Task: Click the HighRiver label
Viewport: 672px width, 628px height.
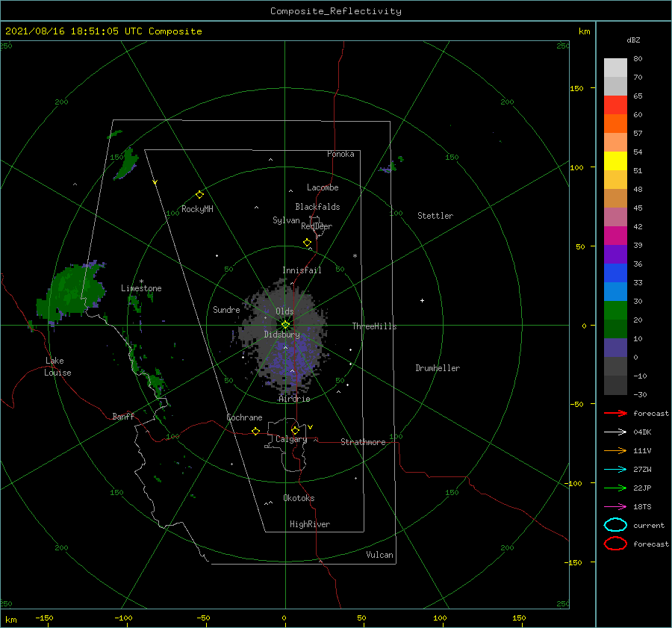Action: [x=310, y=524]
